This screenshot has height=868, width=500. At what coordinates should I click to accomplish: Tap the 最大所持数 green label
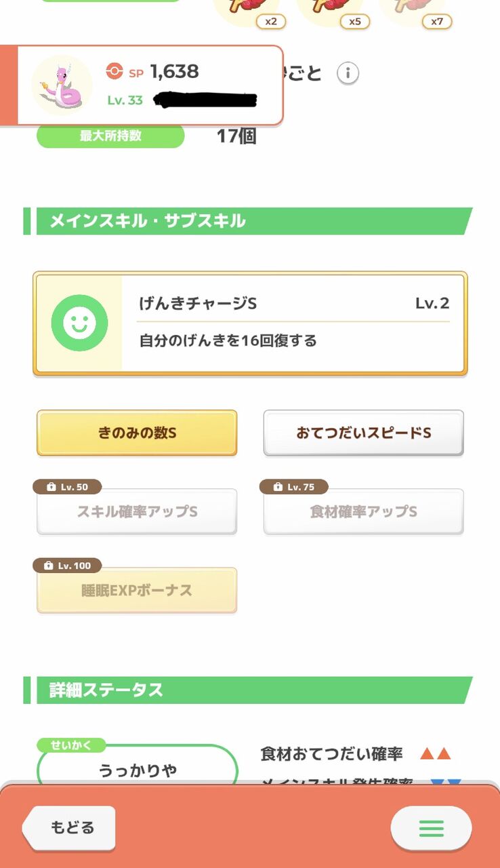110,136
